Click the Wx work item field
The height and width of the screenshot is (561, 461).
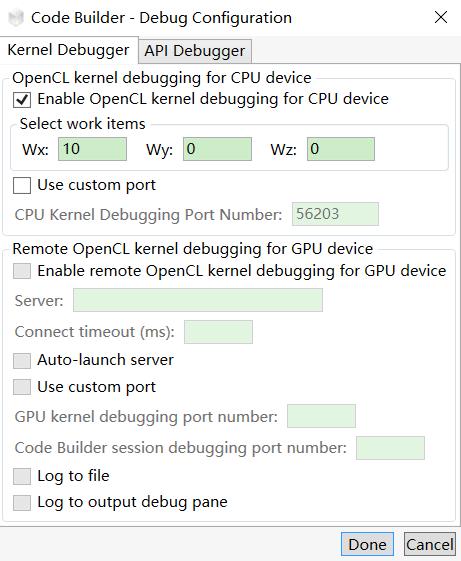pos(92,149)
